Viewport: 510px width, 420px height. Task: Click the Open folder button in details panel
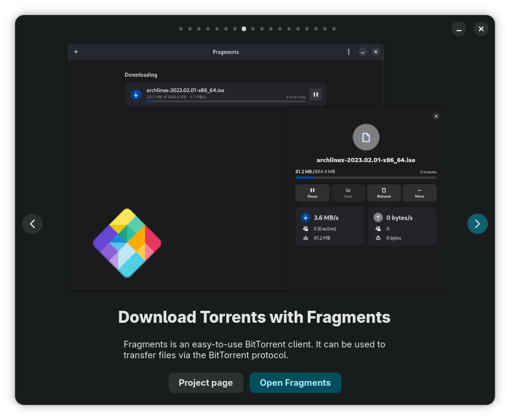pos(348,193)
